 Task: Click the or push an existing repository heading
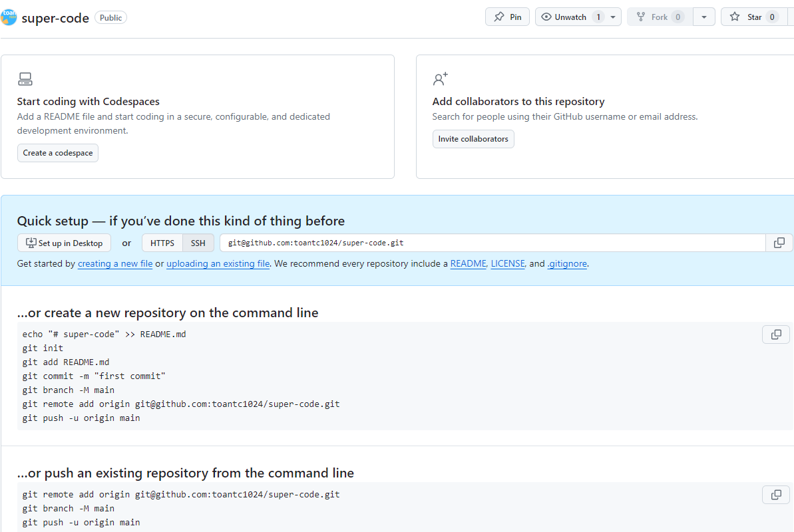click(185, 473)
